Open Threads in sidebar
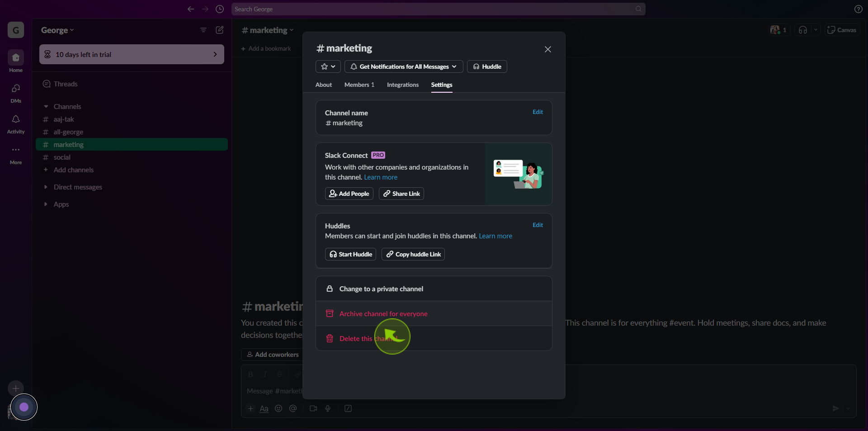The height and width of the screenshot is (431, 868). coord(132,84)
